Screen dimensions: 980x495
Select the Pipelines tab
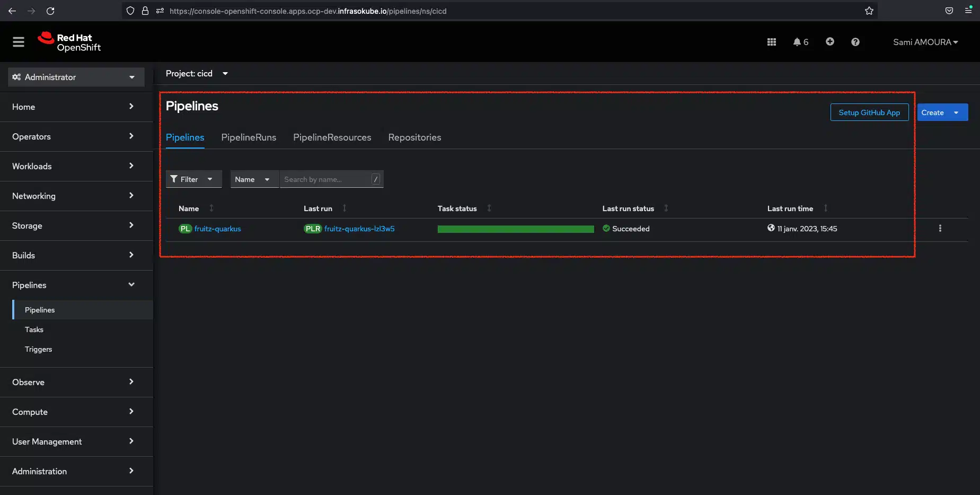185,137
